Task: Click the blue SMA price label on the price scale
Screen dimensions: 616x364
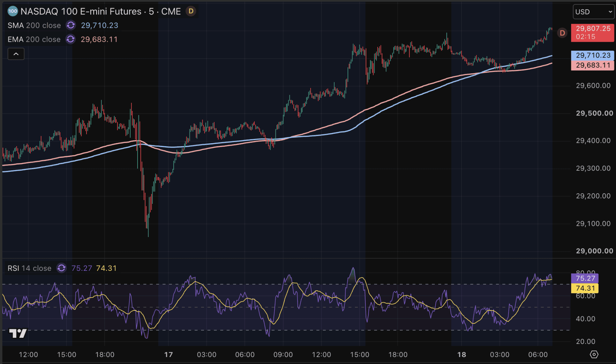Action: (x=593, y=55)
